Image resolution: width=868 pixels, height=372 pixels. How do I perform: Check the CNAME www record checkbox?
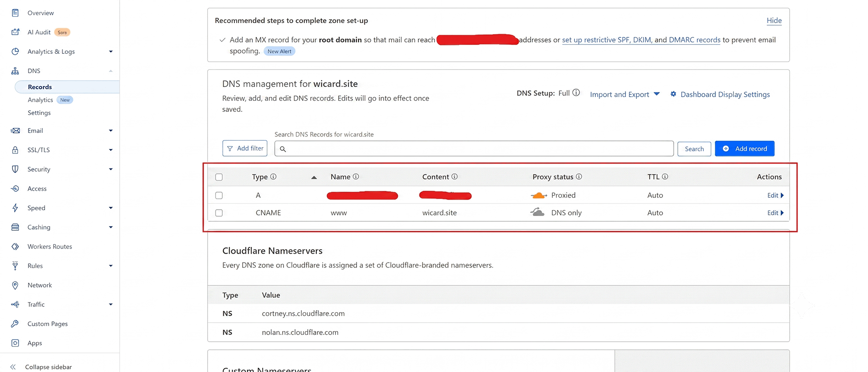click(x=219, y=213)
